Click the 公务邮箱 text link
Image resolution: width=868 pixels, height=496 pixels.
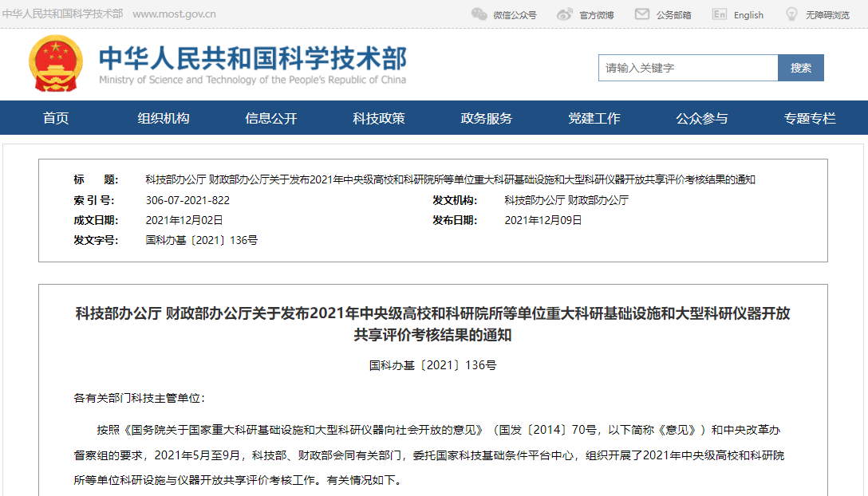pyautogui.click(x=673, y=14)
